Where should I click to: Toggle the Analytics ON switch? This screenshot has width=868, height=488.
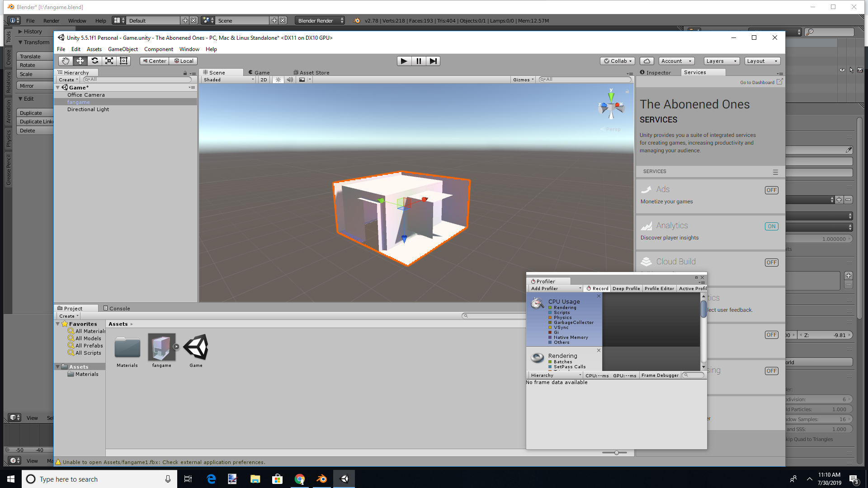[x=771, y=226]
